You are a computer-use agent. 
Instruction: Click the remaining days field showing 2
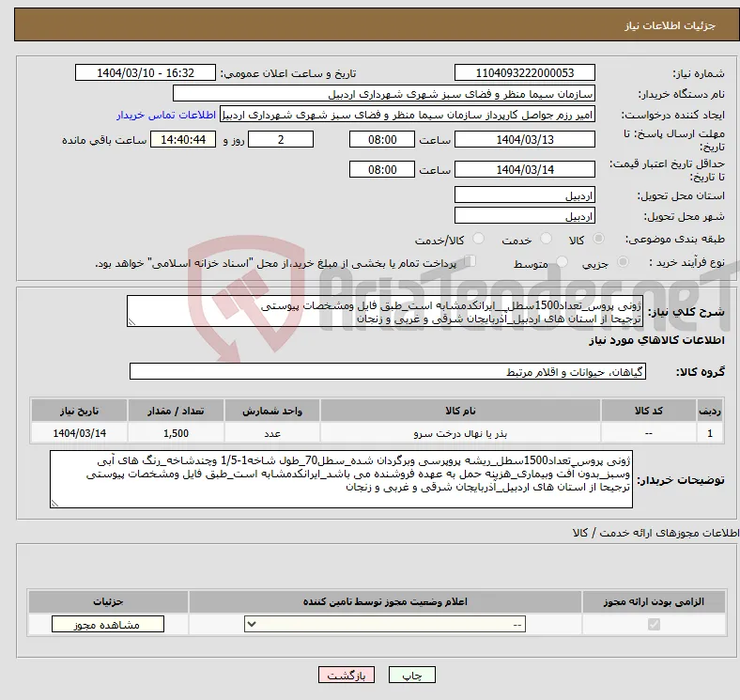point(281,139)
